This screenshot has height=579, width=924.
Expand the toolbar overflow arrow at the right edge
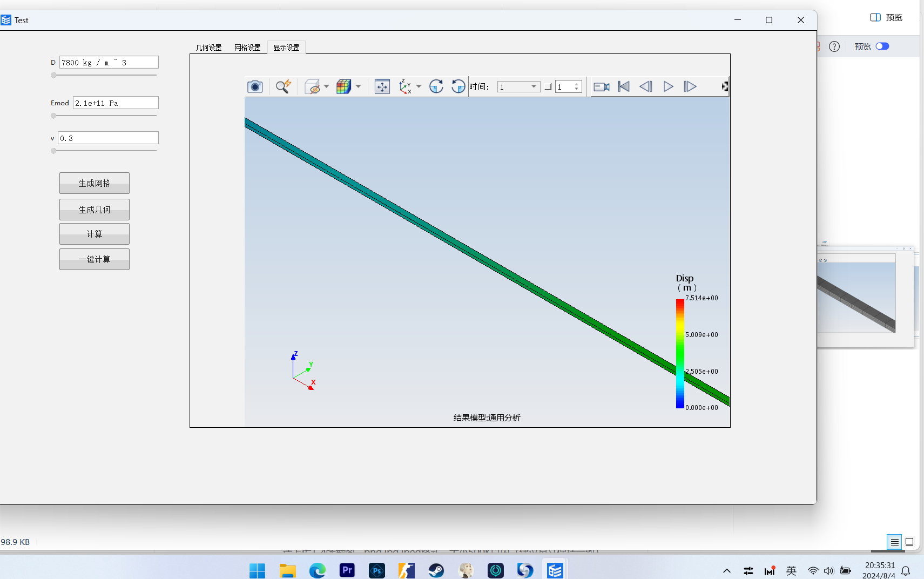click(725, 86)
